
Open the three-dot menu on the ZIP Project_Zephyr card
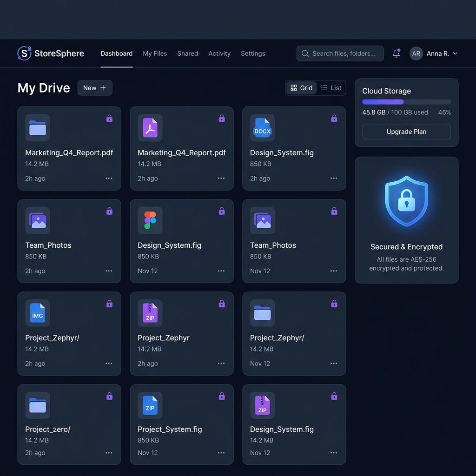click(x=221, y=364)
